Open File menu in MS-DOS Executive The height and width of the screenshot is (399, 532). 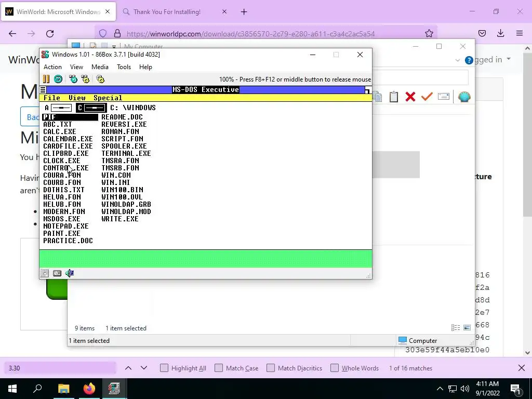click(x=52, y=98)
